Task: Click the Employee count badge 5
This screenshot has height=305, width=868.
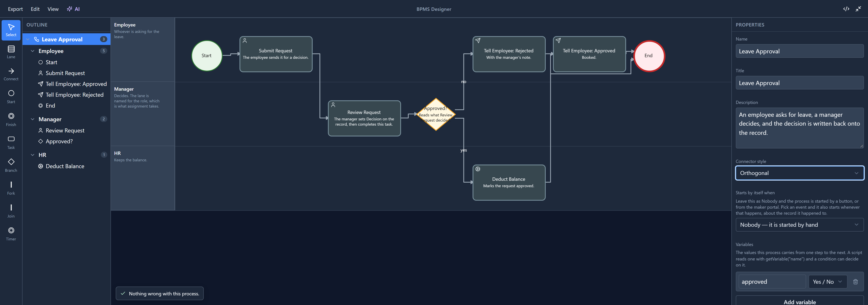Action: click(104, 51)
